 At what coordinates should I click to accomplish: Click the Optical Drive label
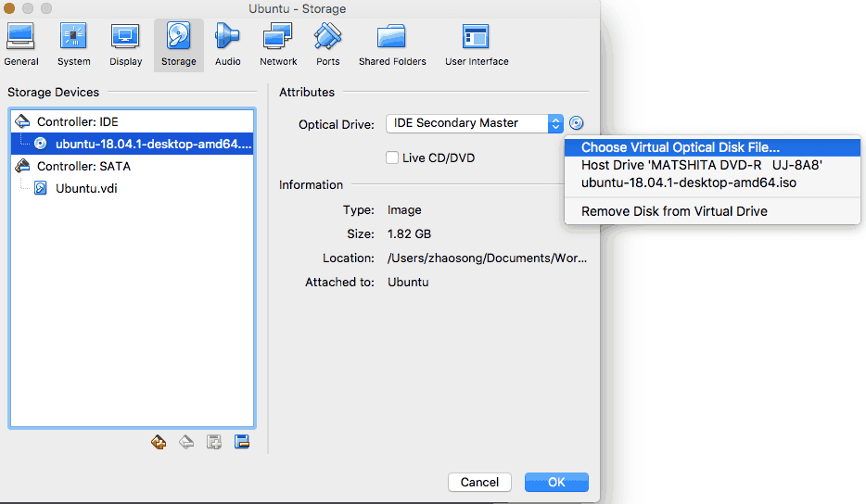[336, 125]
